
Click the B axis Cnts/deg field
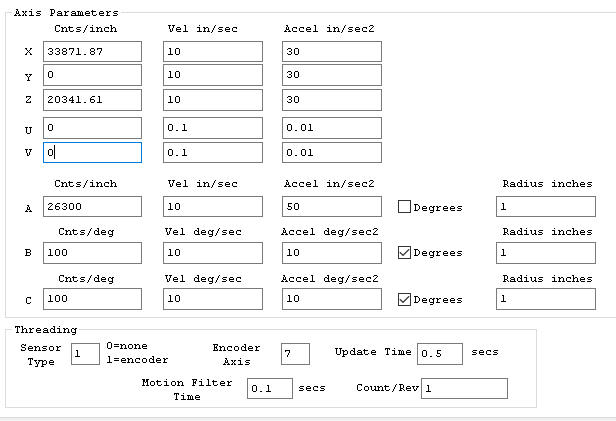(x=92, y=253)
